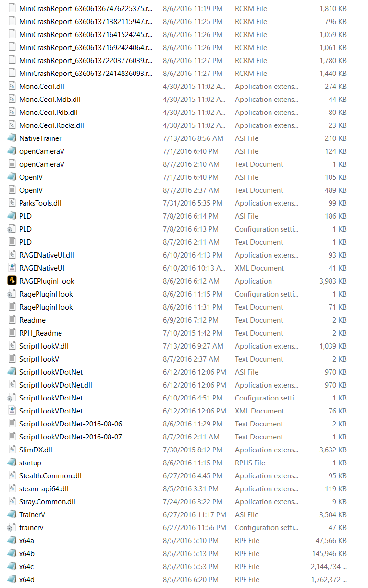Click the date '8/5/2016 6:20 PM'
The image size is (368, 588).
point(191,580)
